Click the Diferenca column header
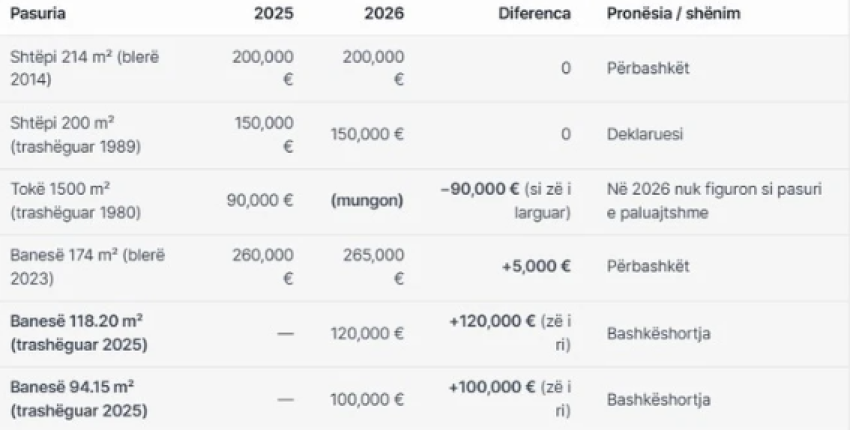Image resolution: width=850 pixels, height=430 pixels. 534,16
